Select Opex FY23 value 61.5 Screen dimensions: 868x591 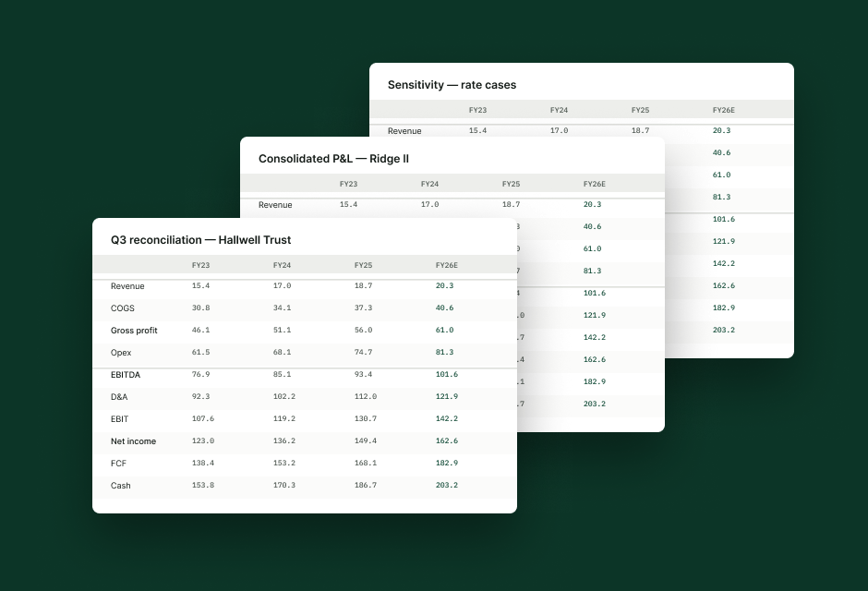pos(200,352)
